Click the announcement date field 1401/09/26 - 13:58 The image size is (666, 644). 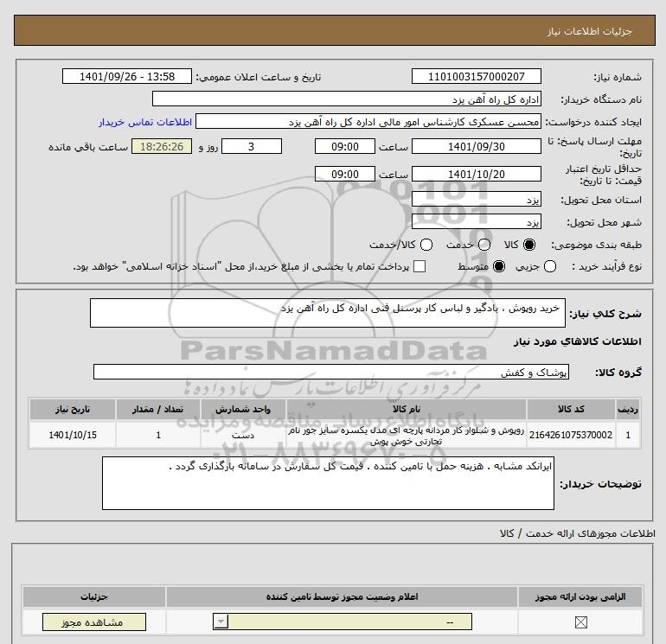click(x=127, y=76)
